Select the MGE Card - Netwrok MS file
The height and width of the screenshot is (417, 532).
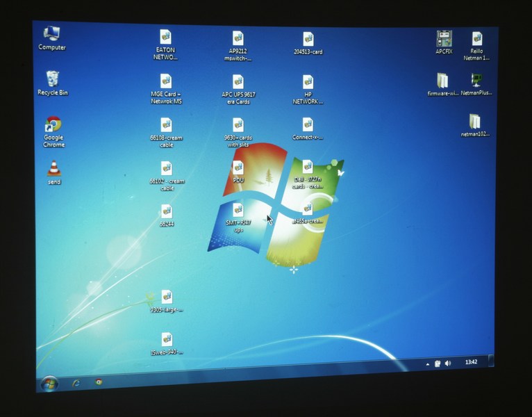point(166,89)
